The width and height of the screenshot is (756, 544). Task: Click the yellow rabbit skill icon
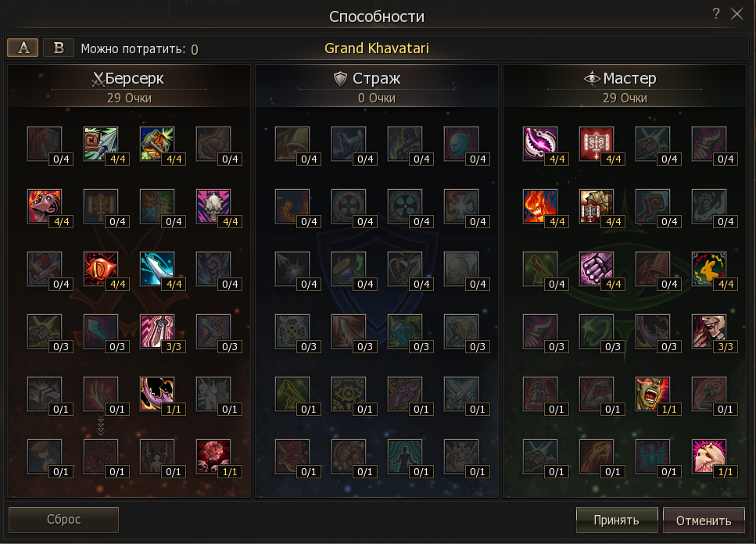(709, 269)
